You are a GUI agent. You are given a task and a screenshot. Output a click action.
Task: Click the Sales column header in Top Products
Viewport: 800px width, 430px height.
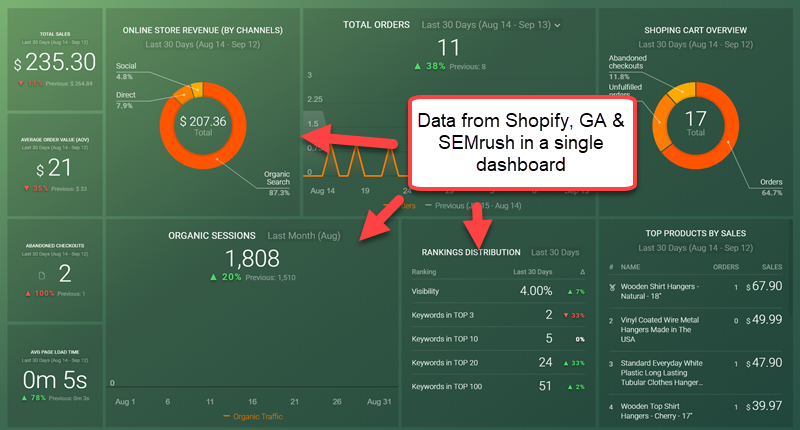point(770,267)
